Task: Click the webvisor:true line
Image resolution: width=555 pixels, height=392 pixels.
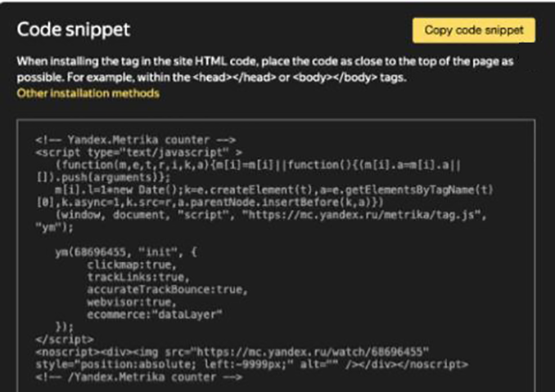Action: [x=131, y=302]
